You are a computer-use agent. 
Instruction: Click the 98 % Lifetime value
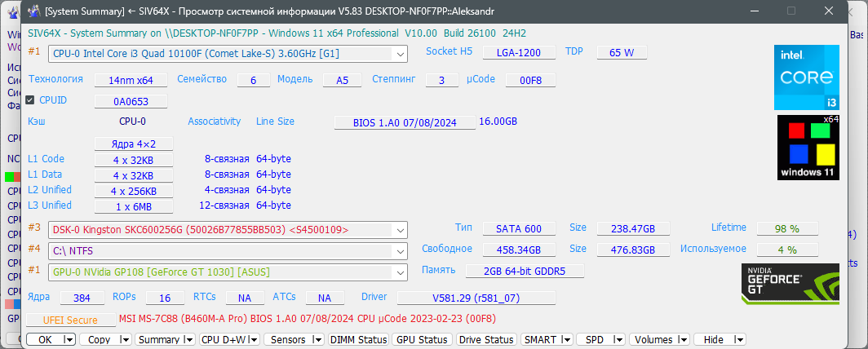787,229
